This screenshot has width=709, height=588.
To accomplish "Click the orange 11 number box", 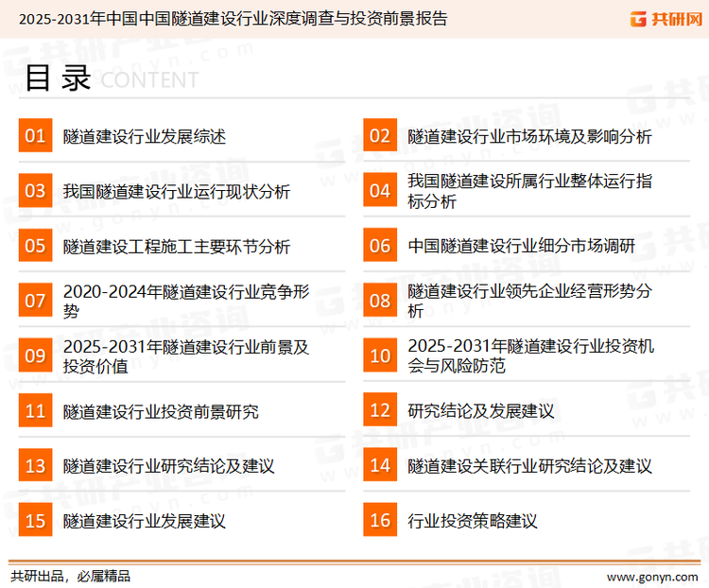I will click(35, 410).
